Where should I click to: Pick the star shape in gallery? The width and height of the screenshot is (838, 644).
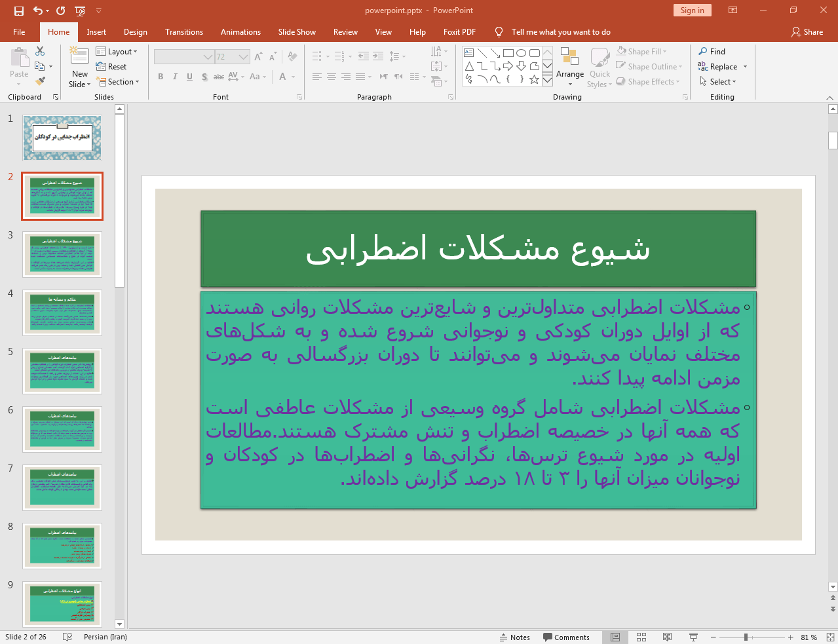point(535,79)
